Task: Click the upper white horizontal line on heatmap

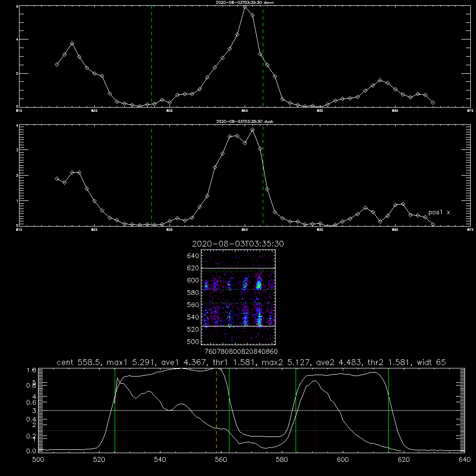Action: (x=238, y=268)
